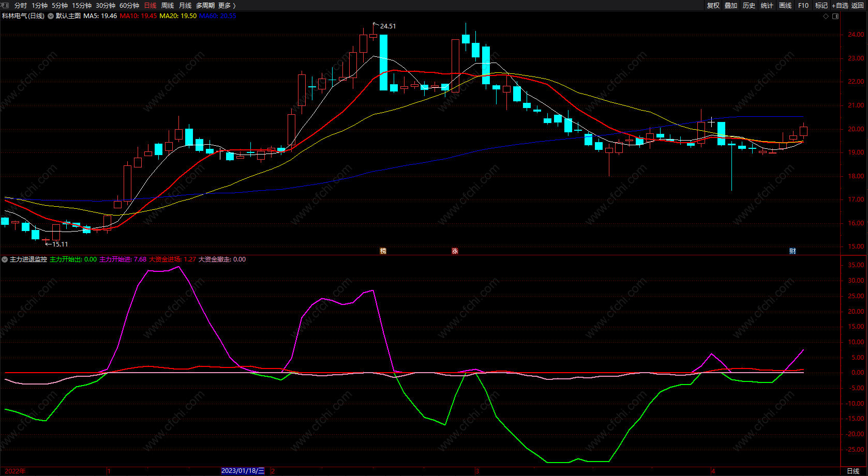The height and width of the screenshot is (476, 868).
Task: Click the 20.00 price axis label
Action: pos(856,129)
